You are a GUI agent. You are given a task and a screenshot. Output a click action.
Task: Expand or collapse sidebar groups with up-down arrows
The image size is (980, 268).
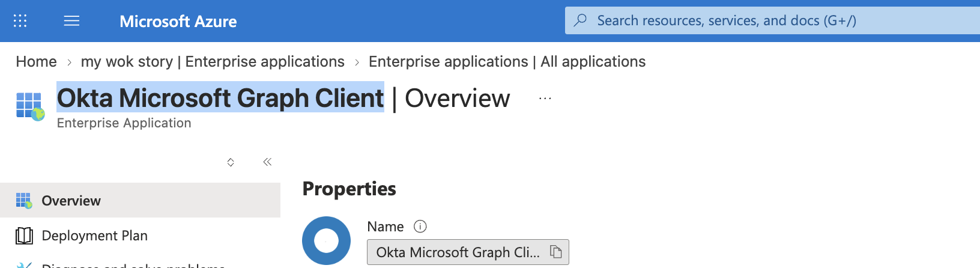[231, 162]
